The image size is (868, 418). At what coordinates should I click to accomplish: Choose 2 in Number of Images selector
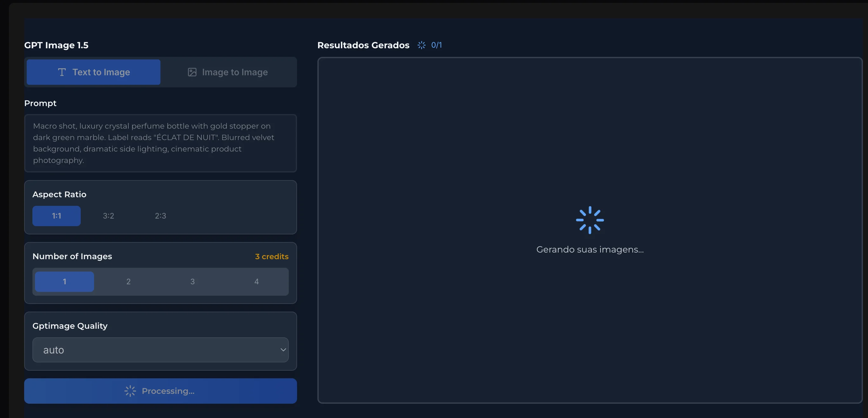[128, 282]
